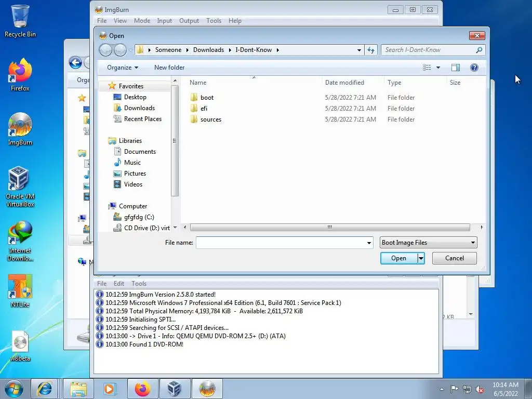Select the Videos library
The height and width of the screenshot is (399, 532).
(x=132, y=184)
